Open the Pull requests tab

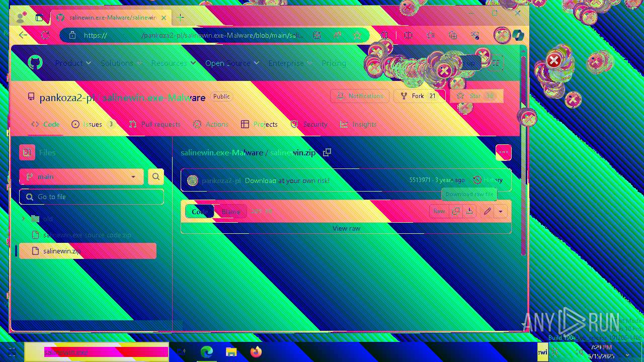coord(154,124)
